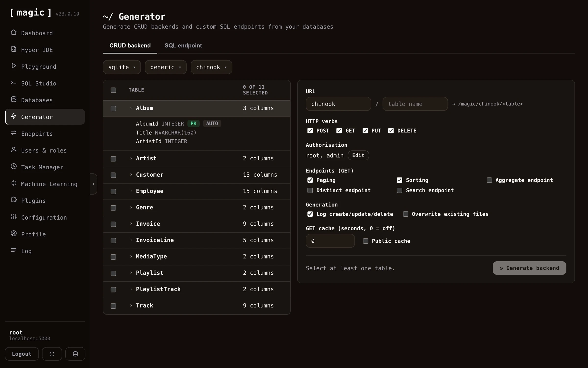This screenshot has width=588, height=368.
Task: Enable the Public cache checkbox
Action: coord(366,241)
